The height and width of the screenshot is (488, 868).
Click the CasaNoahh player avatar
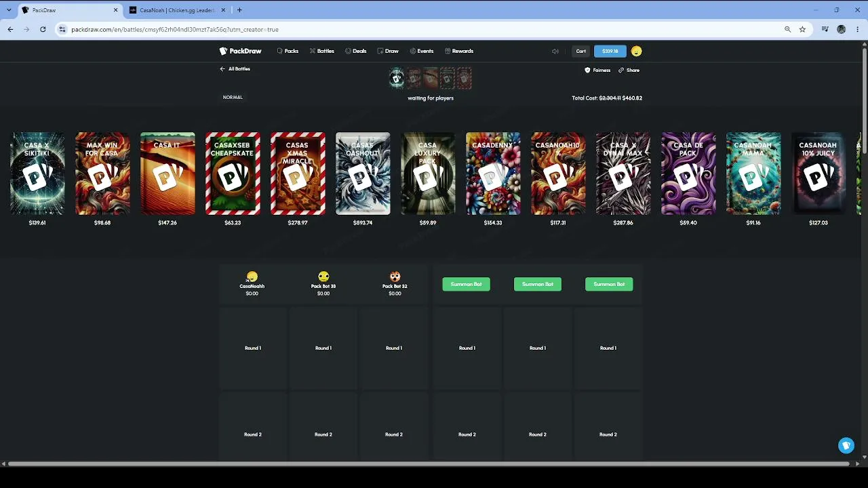coord(252,277)
